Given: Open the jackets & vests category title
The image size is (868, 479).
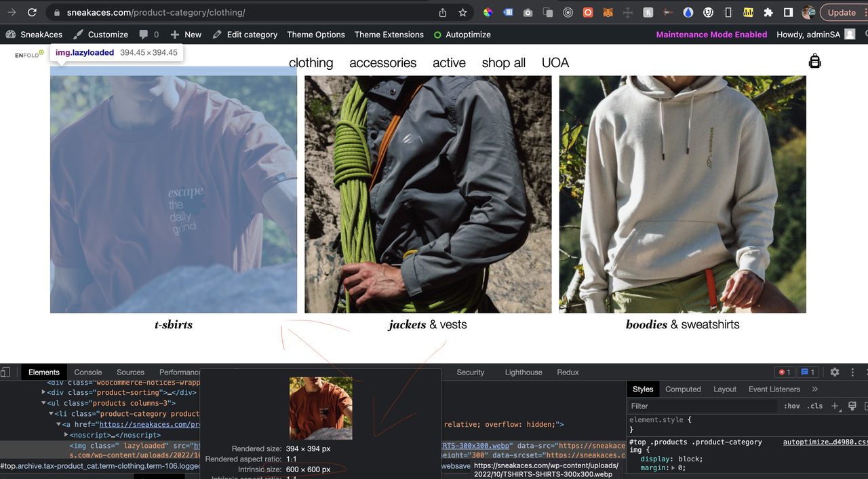Looking at the screenshot, I should (428, 324).
